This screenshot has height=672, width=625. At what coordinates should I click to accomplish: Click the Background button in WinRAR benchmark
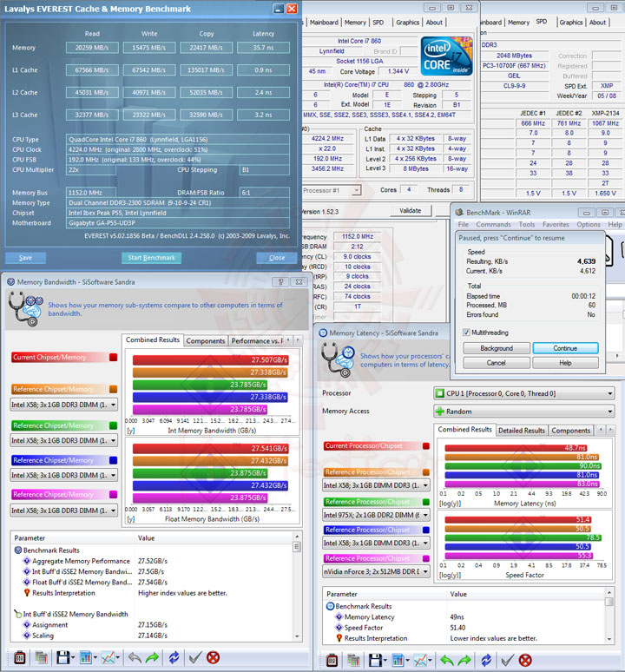point(497,348)
